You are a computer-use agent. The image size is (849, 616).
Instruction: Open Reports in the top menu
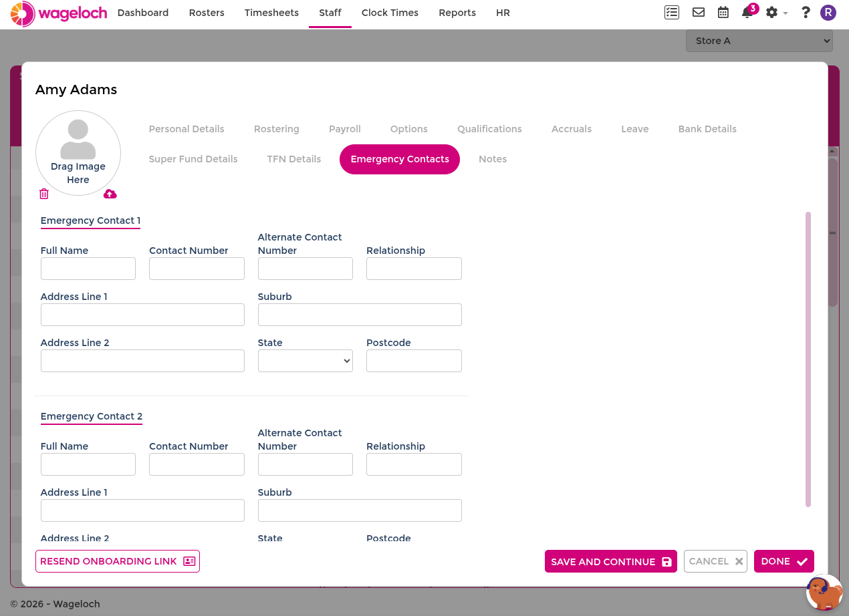tap(457, 13)
